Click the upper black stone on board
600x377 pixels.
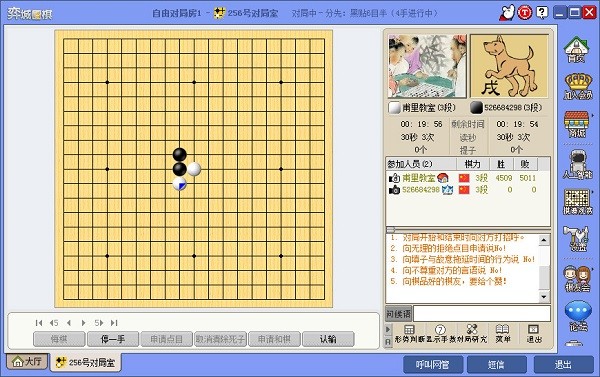179,155
